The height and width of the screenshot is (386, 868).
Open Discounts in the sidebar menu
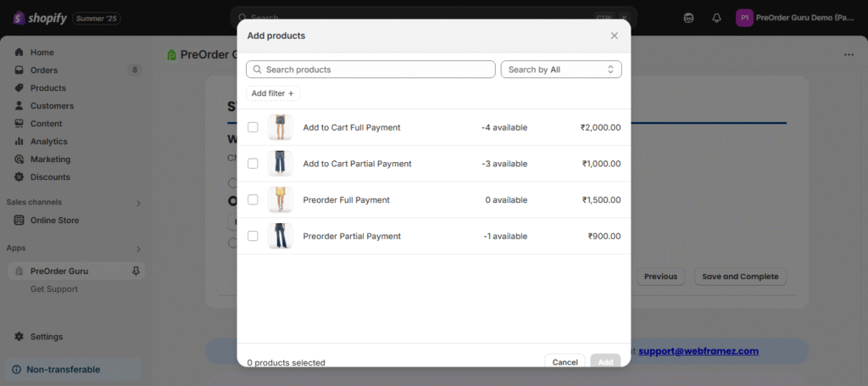(x=50, y=177)
